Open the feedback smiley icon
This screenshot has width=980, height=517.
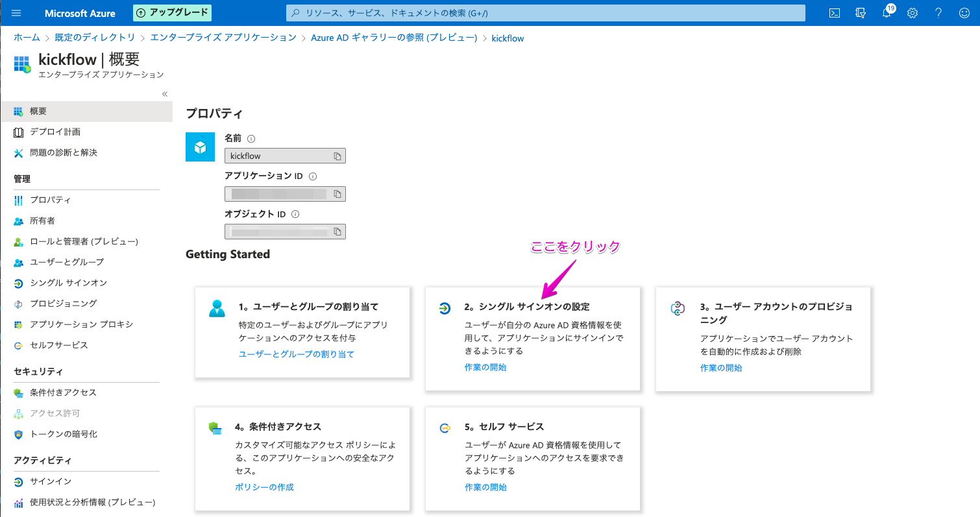(964, 13)
